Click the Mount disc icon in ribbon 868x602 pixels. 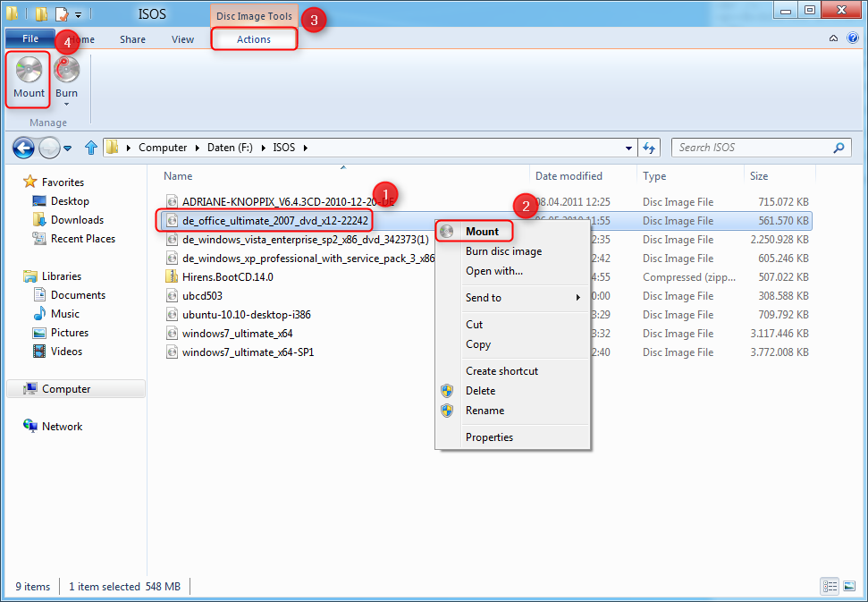[29, 70]
